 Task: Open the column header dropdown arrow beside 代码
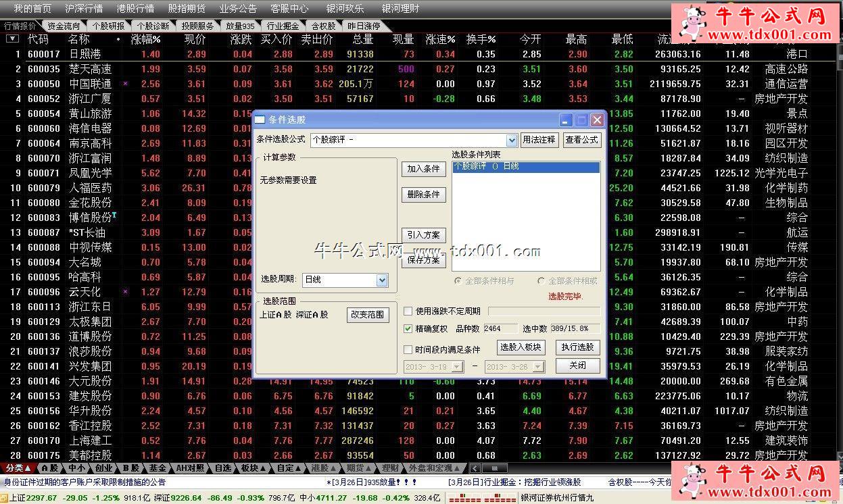(x=12, y=39)
